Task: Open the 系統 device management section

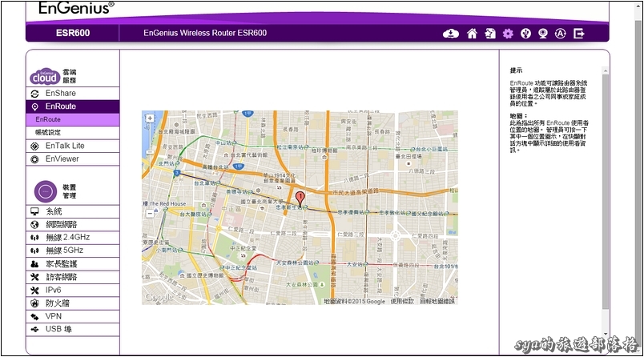Action: tap(73, 211)
